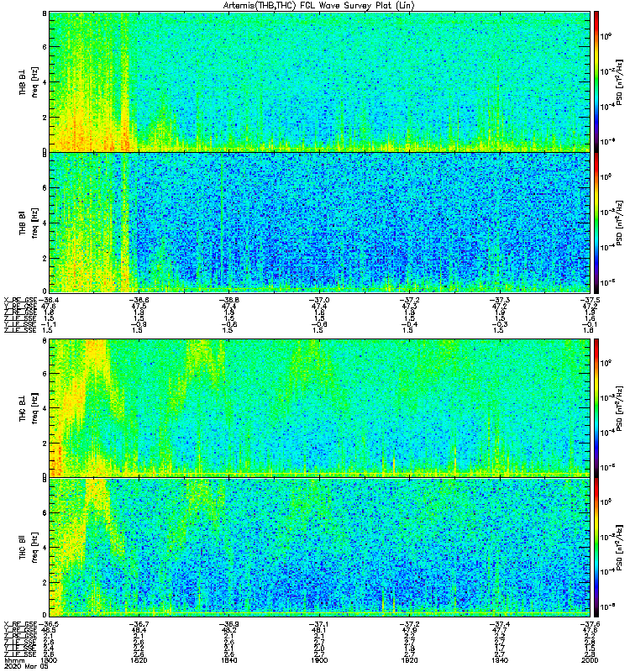
Task: Select the 1800 time tick label
Action: tap(49, 660)
